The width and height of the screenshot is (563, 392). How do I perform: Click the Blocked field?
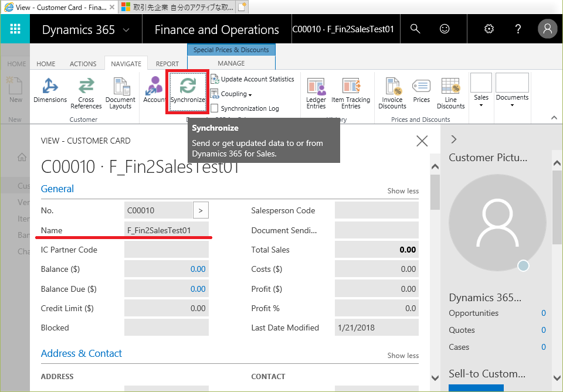click(166, 328)
